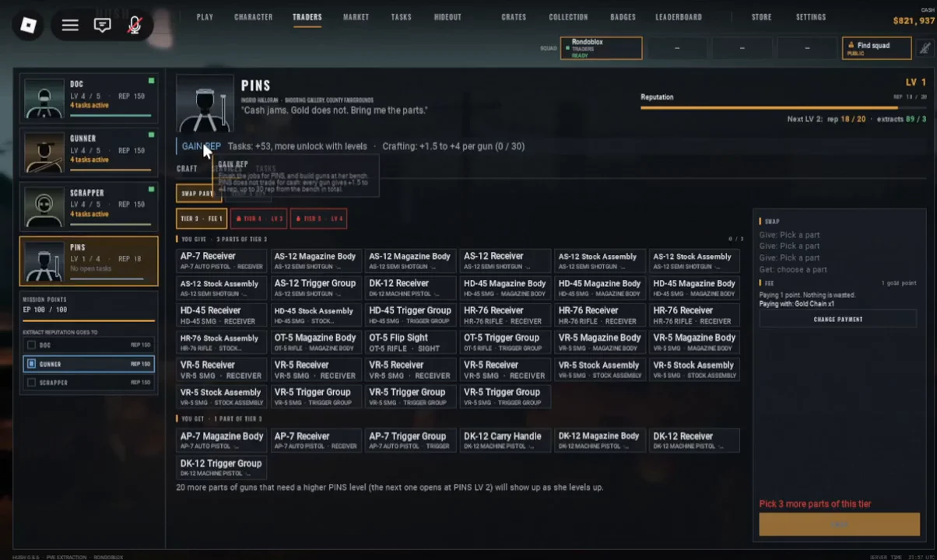Check the SCRAPPER extract reputation option
The image size is (937, 560).
(89, 382)
